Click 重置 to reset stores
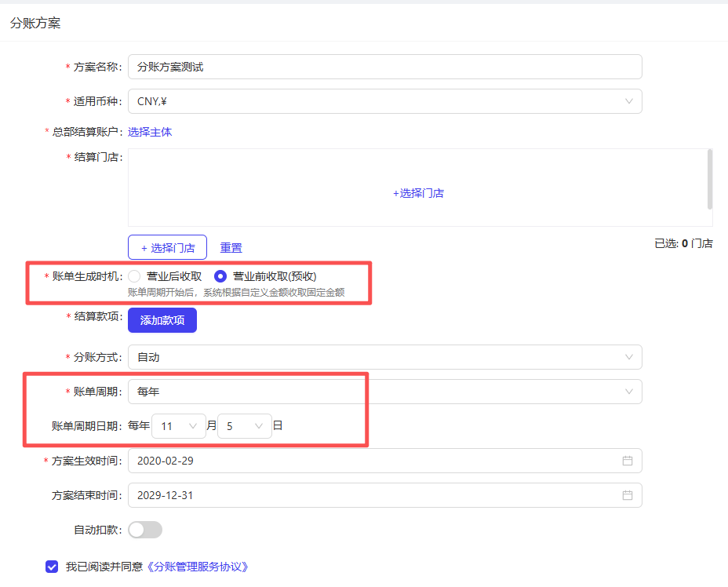The width and height of the screenshot is (728, 587). (231, 247)
